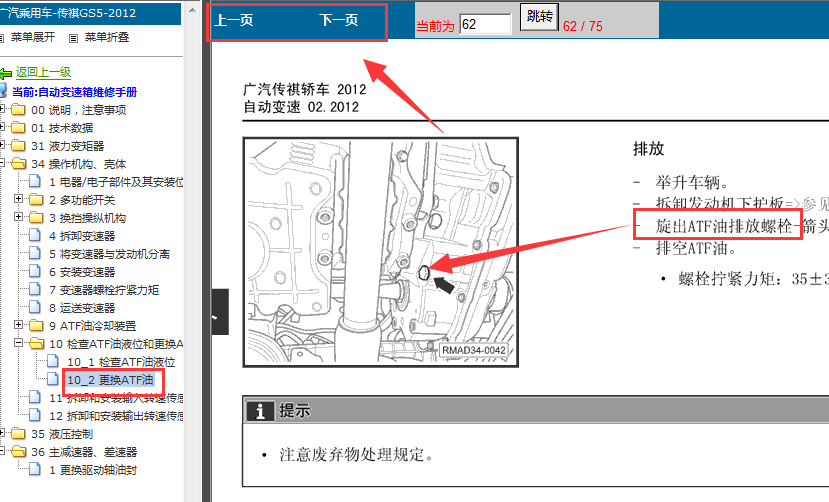Click document icon of 6 安装变速器
This screenshot has width=829, height=502.
click(35, 271)
